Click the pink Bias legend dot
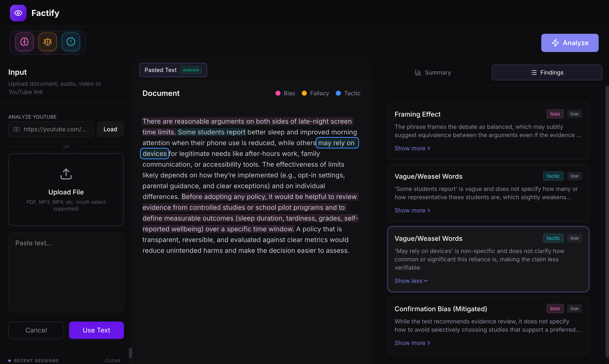This screenshot has width=609, height=364. click(x=278, y=93)
